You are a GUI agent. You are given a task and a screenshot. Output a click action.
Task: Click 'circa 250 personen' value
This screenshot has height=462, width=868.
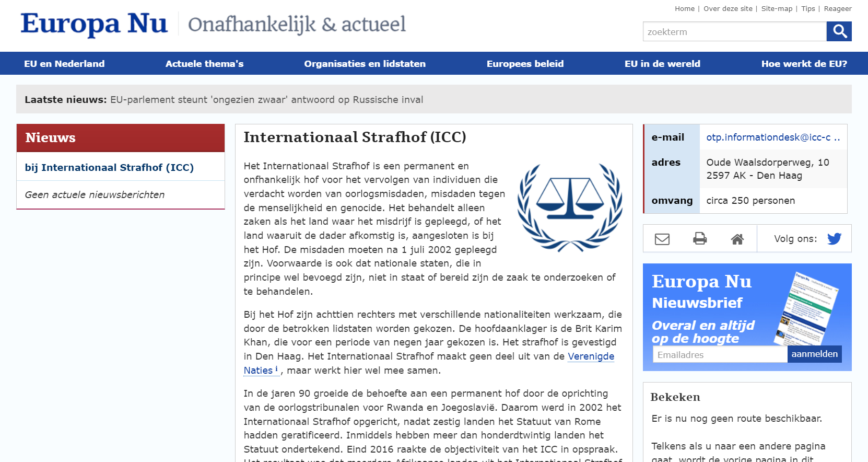(x=750, y=200)
